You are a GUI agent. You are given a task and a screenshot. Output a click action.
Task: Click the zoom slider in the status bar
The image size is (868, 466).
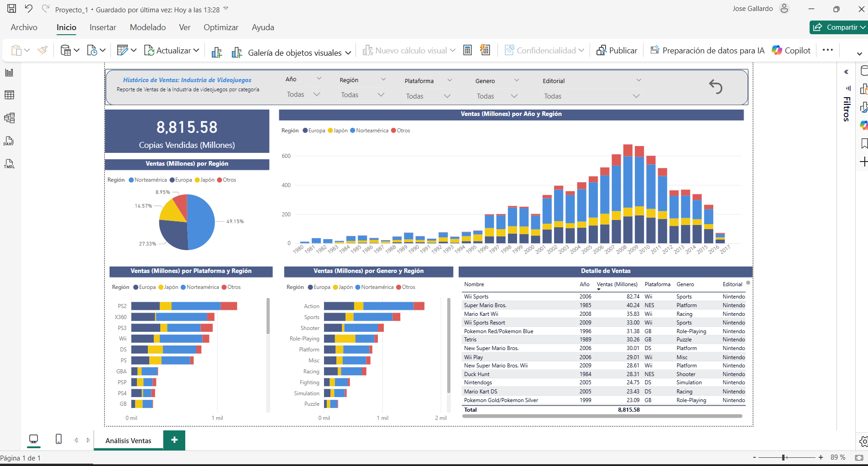tap(784, 457)
